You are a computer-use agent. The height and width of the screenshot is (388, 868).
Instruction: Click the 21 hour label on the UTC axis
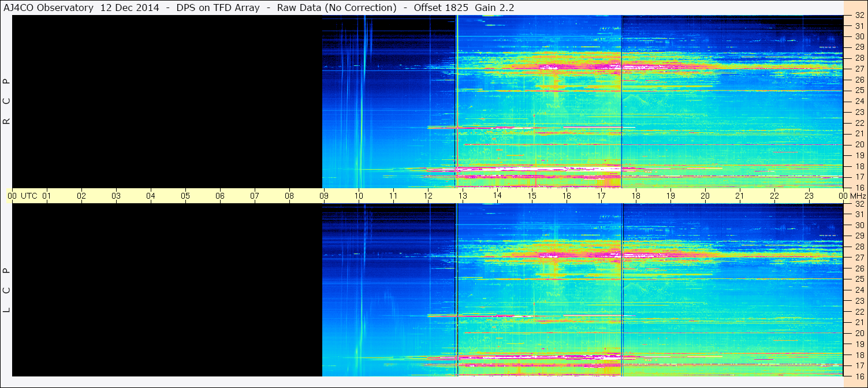[740, 196]
